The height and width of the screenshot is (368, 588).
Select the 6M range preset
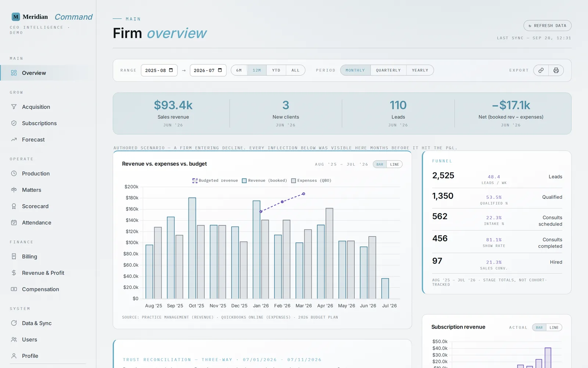[x=239, y=70]
